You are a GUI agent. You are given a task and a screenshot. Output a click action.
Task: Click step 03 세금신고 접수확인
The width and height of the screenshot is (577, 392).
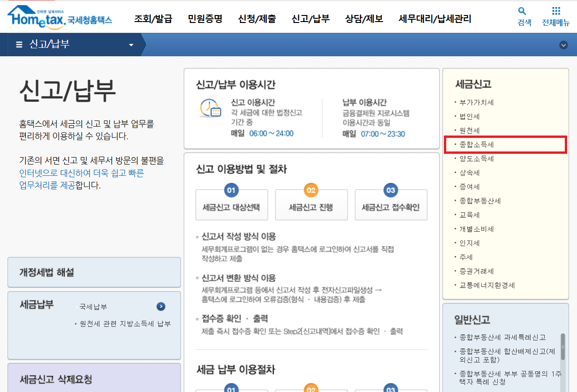(x=391, y=204)
